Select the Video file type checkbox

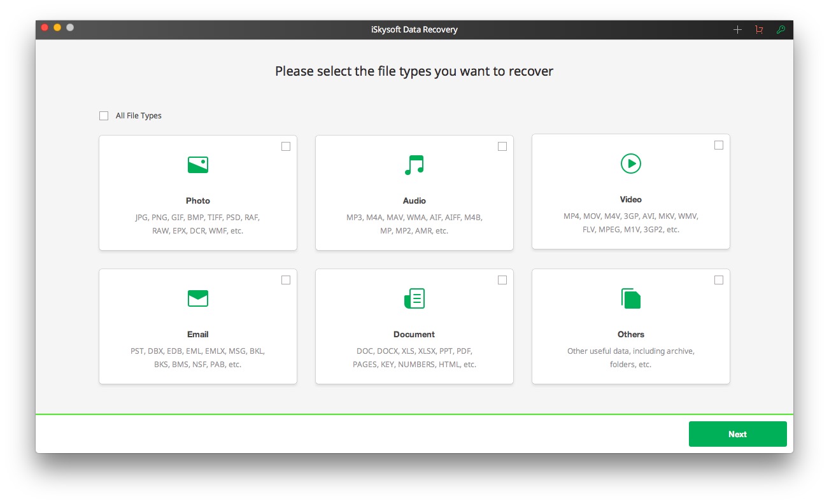719,145
